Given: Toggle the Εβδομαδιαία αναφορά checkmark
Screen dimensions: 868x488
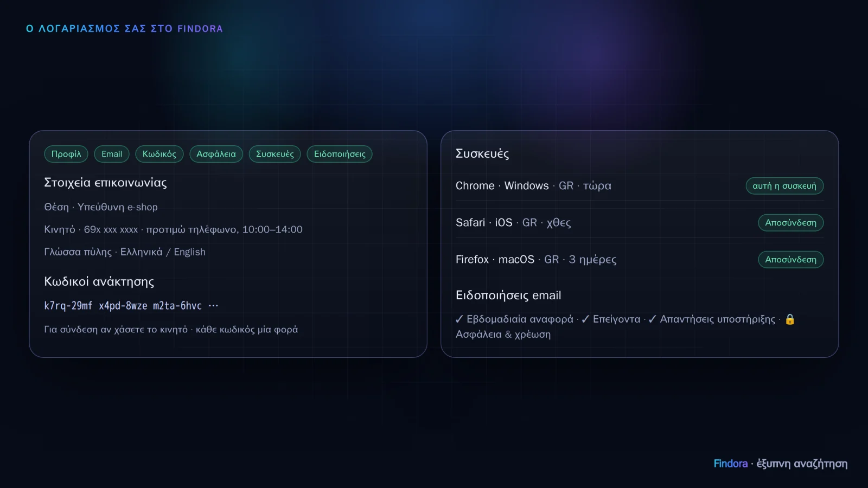Looking at the screenshot, I should tap(459, 319).
